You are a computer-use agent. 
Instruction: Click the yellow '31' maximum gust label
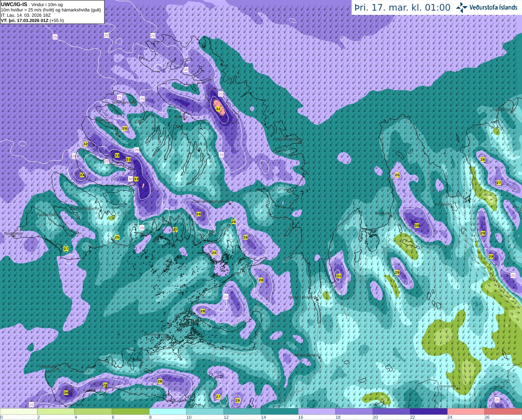(x=338, y=276)
